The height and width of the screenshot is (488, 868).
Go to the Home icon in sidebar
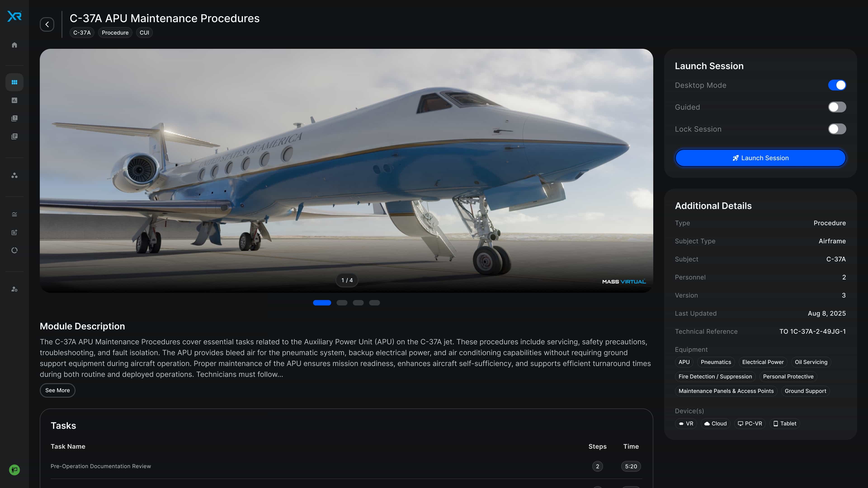pos(14,45)
